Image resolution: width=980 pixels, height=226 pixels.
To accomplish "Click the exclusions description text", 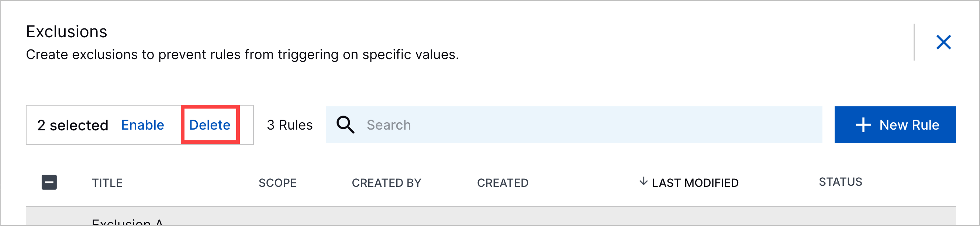I will coord(242,54).
